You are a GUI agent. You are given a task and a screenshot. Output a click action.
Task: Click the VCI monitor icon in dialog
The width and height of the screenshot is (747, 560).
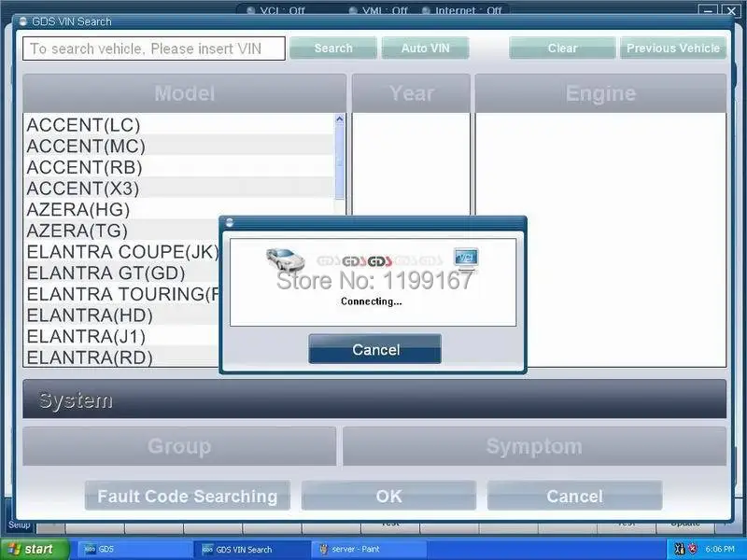(465, 259)
